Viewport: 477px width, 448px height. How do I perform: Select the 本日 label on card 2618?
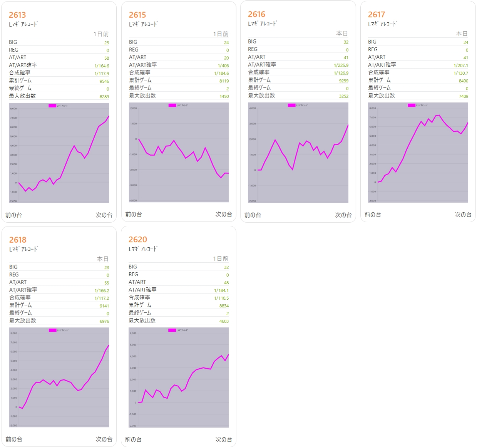103,259
